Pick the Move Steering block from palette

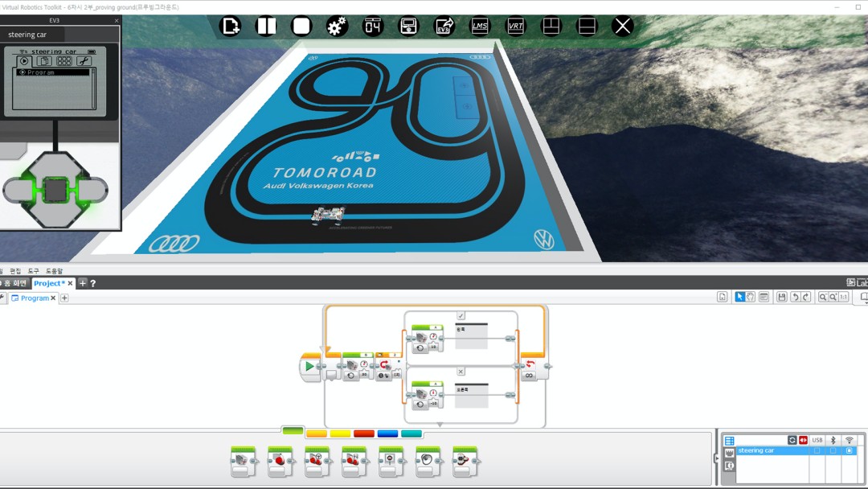[x=317, y=462]
